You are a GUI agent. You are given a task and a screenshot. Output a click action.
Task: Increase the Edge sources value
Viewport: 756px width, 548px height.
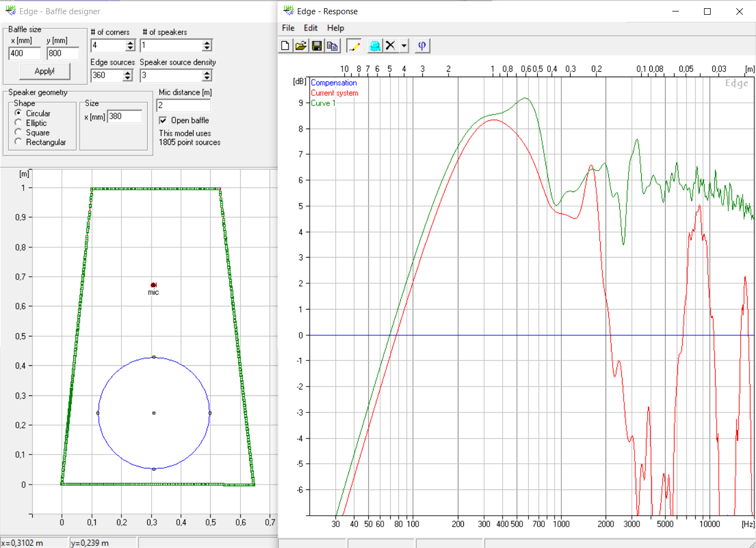128,73
